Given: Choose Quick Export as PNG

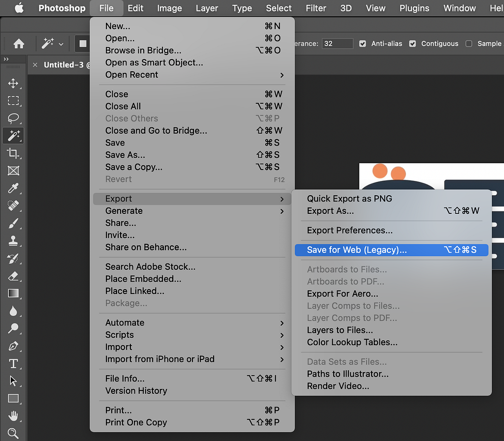Looking at the screenshot, I should click(391, 199).
